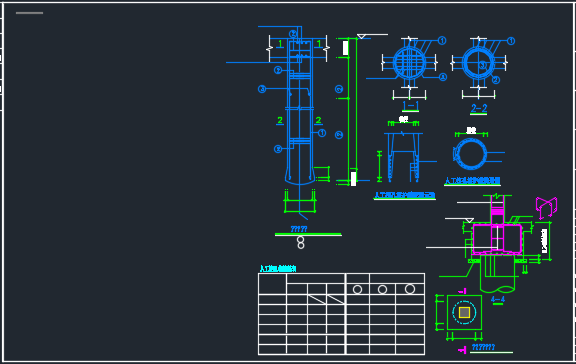The image size is (576, 364).
Task: Select the 2-2 section label
Action: (479, 108)
